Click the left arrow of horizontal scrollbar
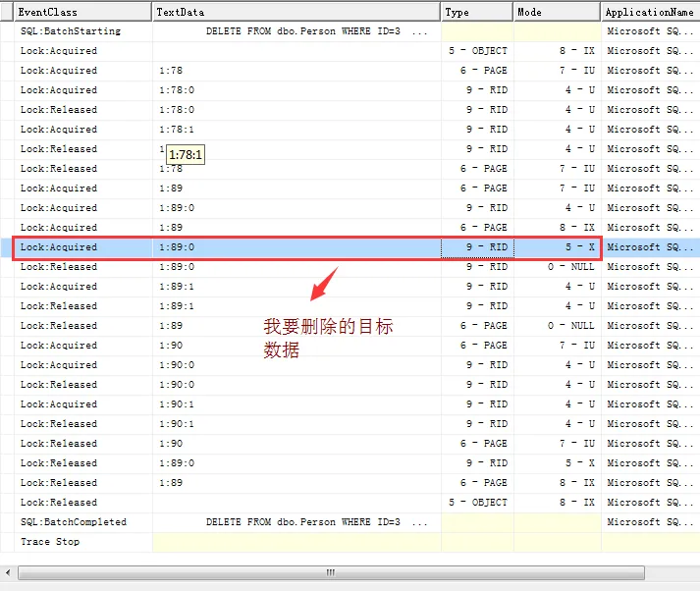The image size is (700, 591). [8, 572]
